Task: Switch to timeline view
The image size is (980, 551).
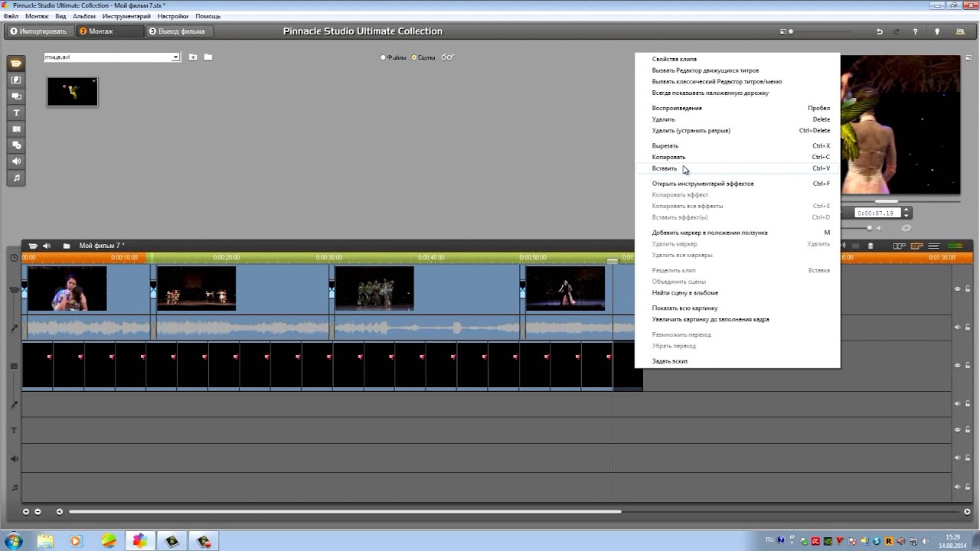Action: (x=916, y=246)
